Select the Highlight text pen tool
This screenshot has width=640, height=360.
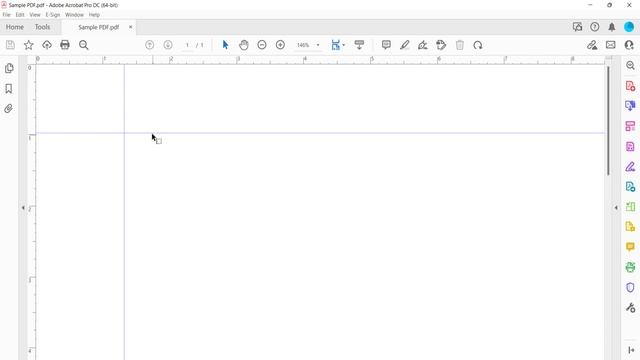pyautogui.click(x=404, y=45)
